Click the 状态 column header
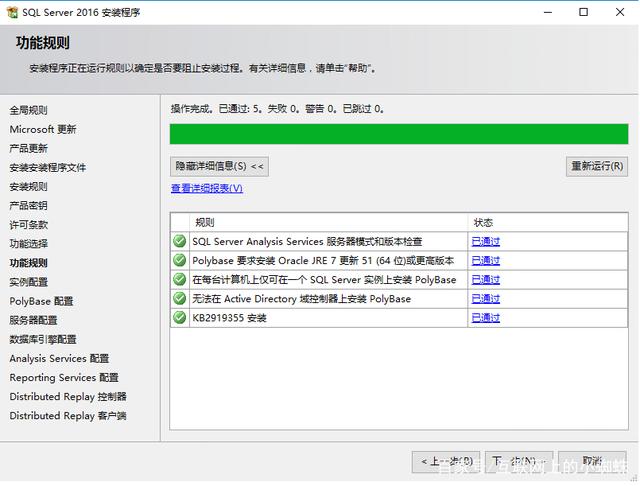Image resolution: width=640 pixels, height=486 pixels. (x=548, y=222)
